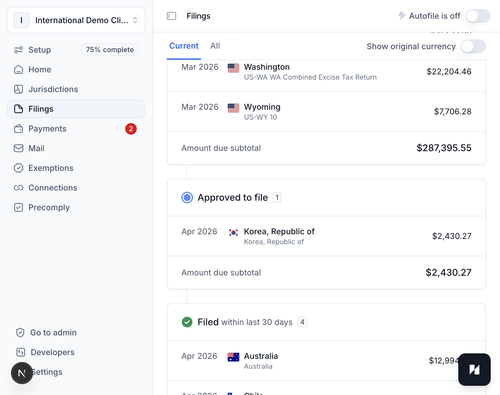Click the round N avatar button
Viewport: 500px width, 395px height.
coord(22,373)
